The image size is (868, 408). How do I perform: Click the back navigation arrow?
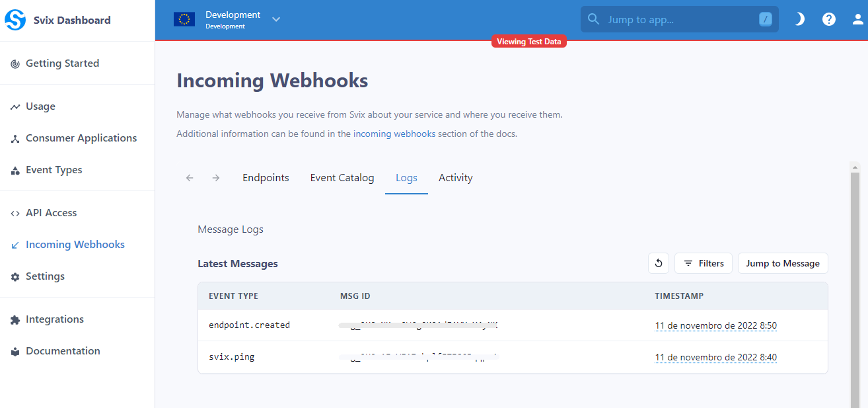tap(190, 177)
